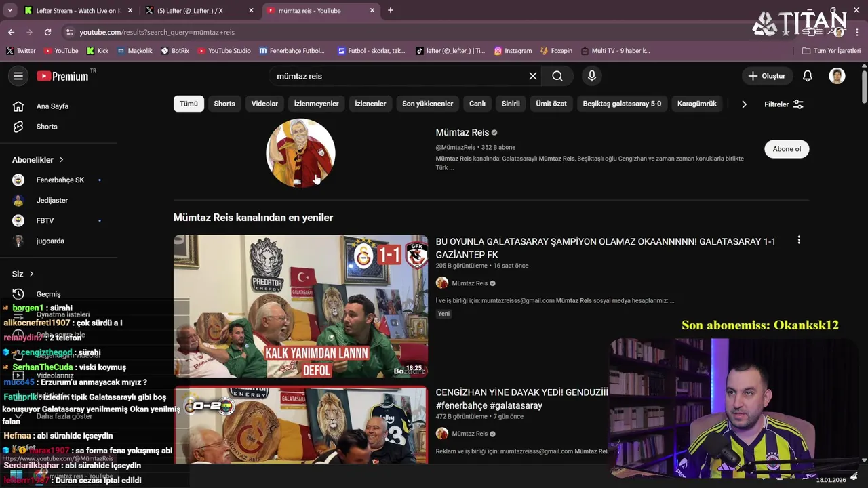The width and height of the screenshot is (868, 488).
Task: Open BU OYUNLA GALATASARAY video title
Action: pos(606,248)
